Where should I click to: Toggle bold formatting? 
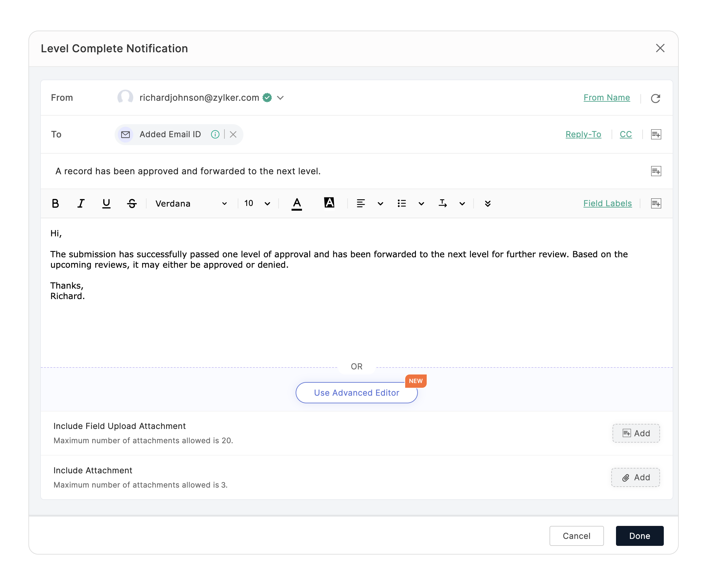[x=55, y=204]
